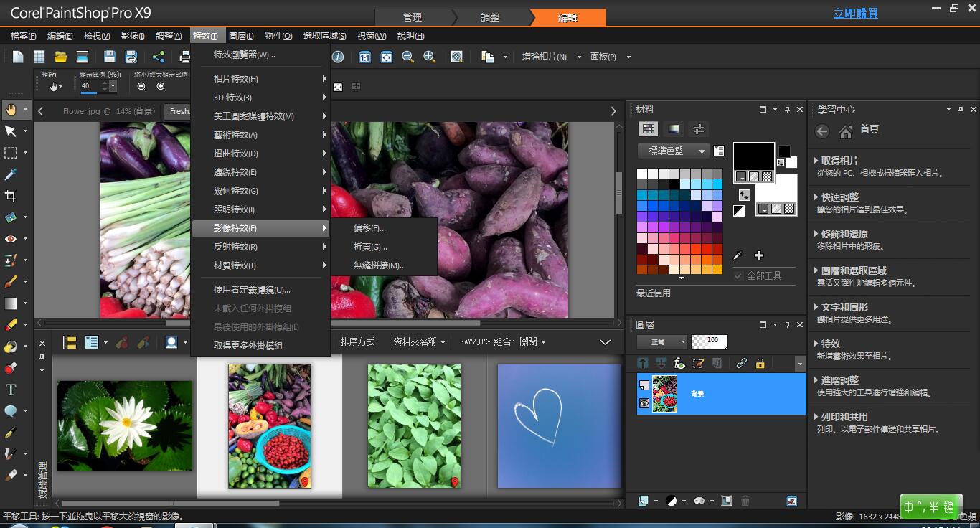Open the 偏移 menu item

385,228
